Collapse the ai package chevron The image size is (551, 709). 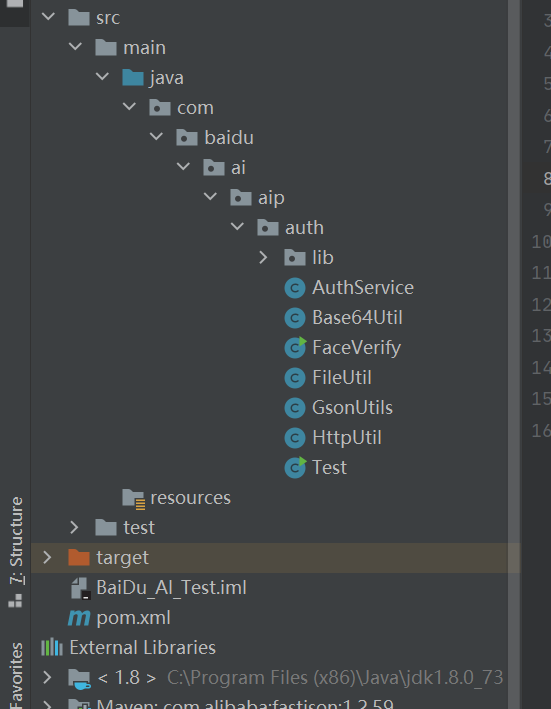183,167
